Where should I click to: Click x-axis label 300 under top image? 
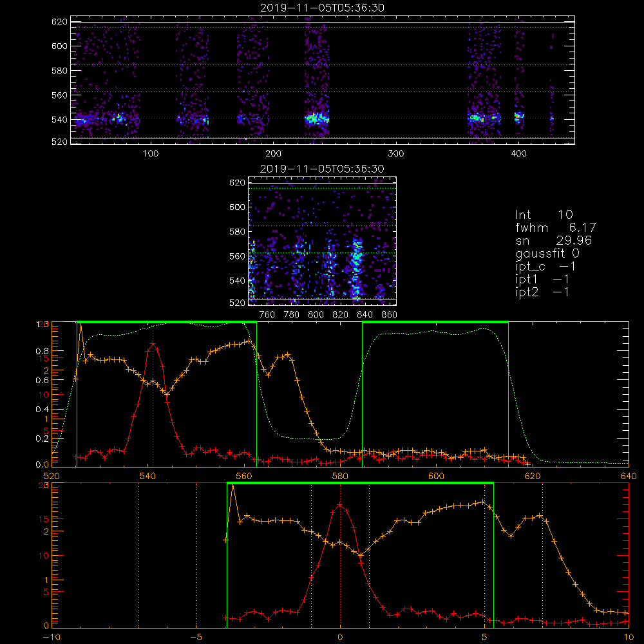(x=395, y=153)
